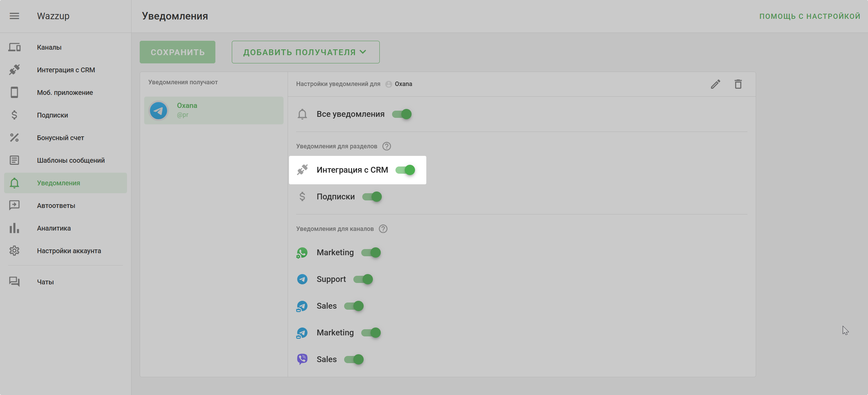
Task: Toggle the Support channel switch
Action: (x=363, y=279)
